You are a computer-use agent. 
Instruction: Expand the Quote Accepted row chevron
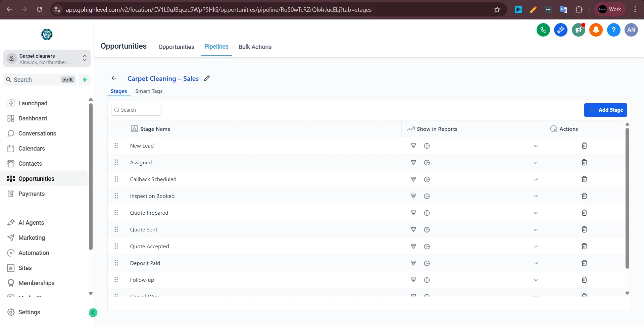click(536, 247)
